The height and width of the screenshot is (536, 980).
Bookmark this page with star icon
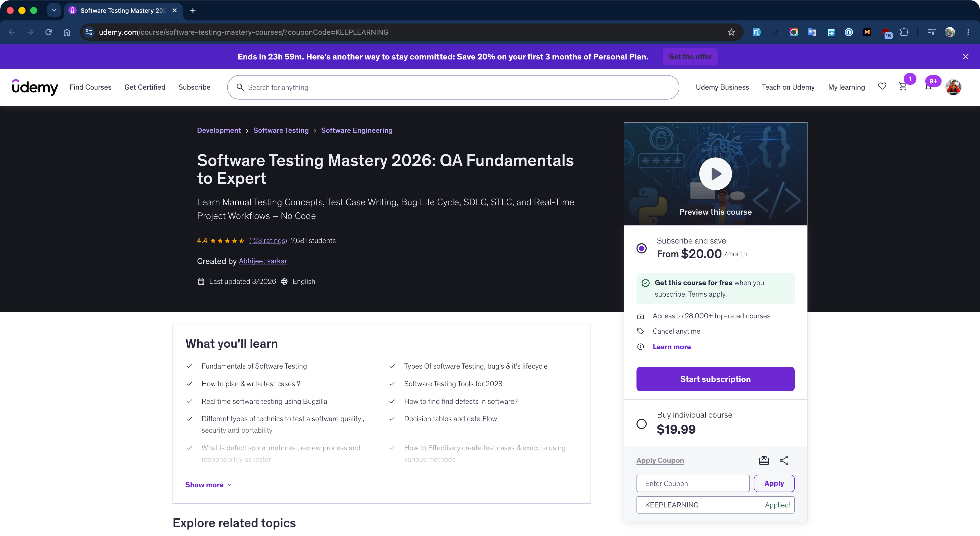(731, 32)
